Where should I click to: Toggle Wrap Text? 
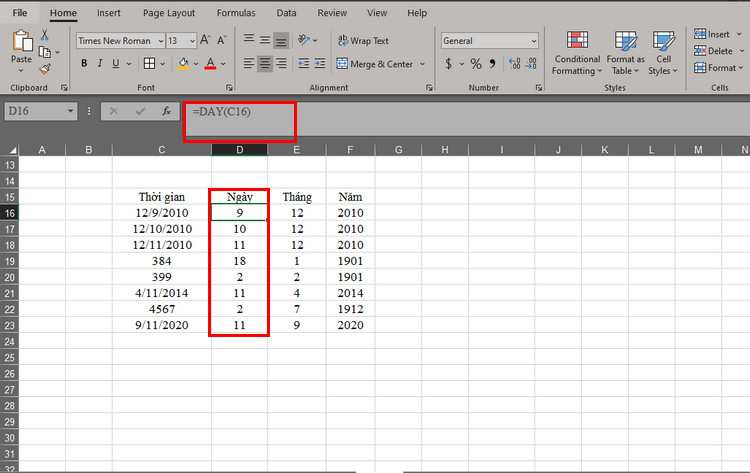pyautogui.click(x=364, y=41)
